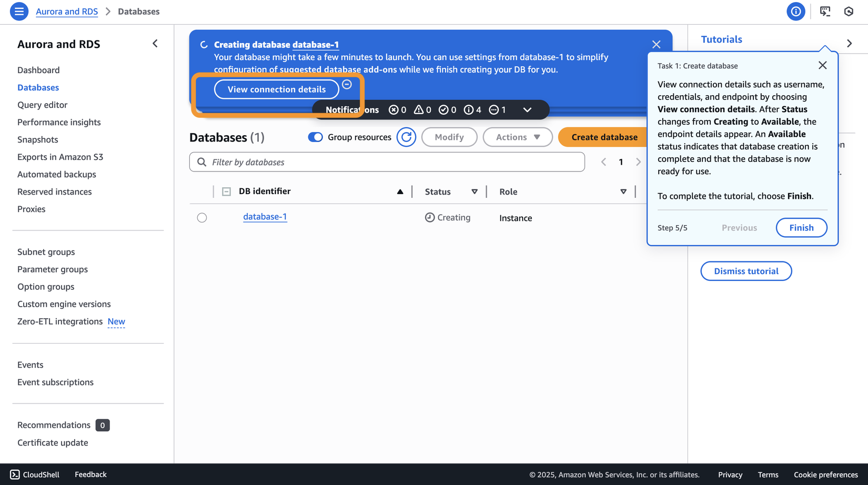The image size is (868, 485).
Task: Open the hamburger navigation menu
Action: click(19, 12)
